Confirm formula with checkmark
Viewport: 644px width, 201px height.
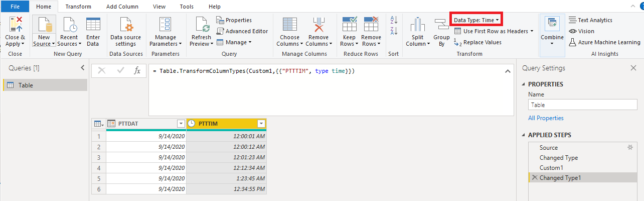coord(120,71)
